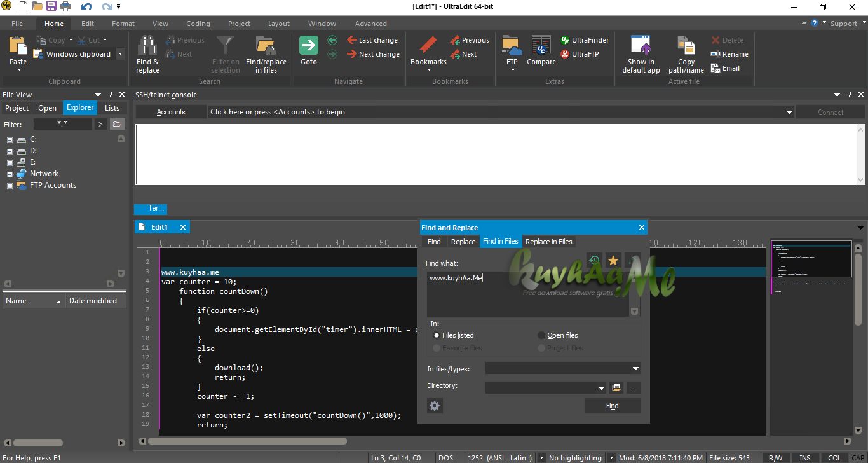Expand the Network tree node
This screenshot has width=868, height=463.
[10, 174]
